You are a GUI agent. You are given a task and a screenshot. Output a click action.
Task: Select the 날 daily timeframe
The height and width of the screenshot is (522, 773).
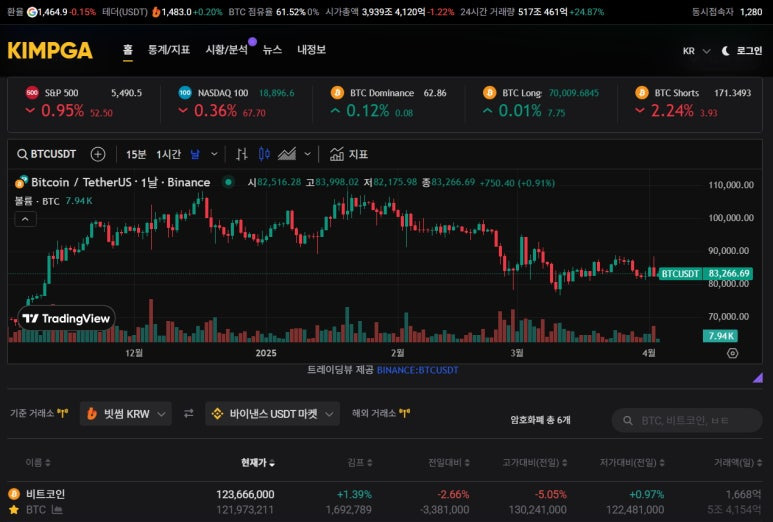195,155
